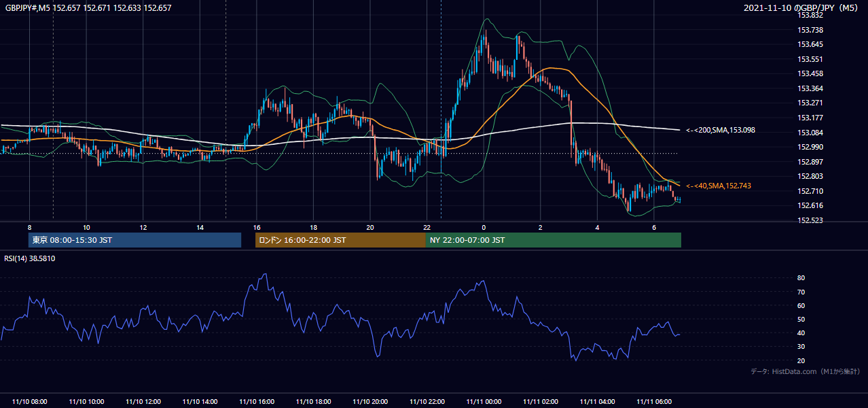Click price axis value 153.271
The image size is (868, 408).
pos(810,103)
